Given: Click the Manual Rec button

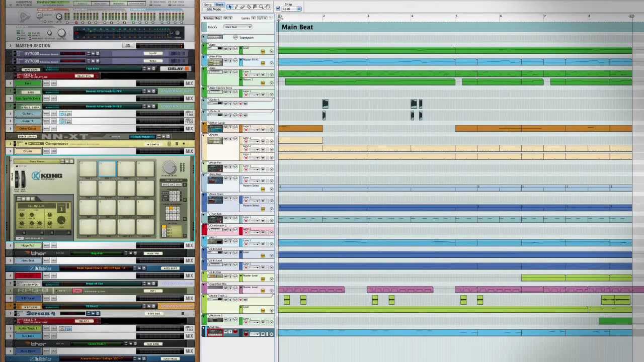Looking at the screenshot, I should [212, 18].
